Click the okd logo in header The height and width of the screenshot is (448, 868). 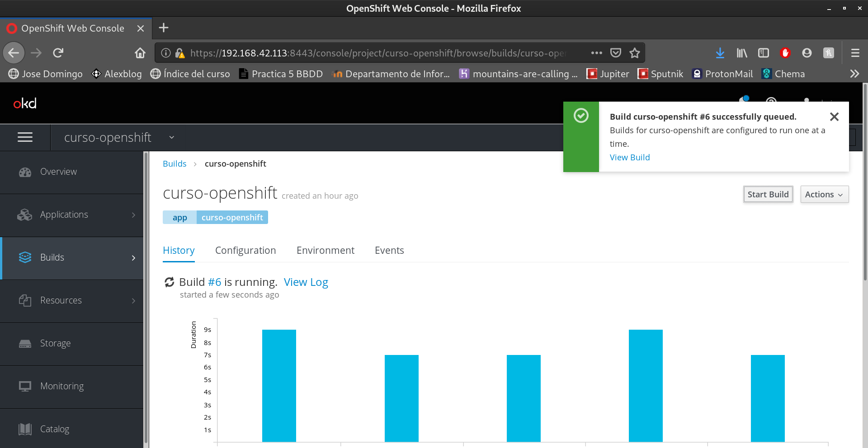click(25, 103)
